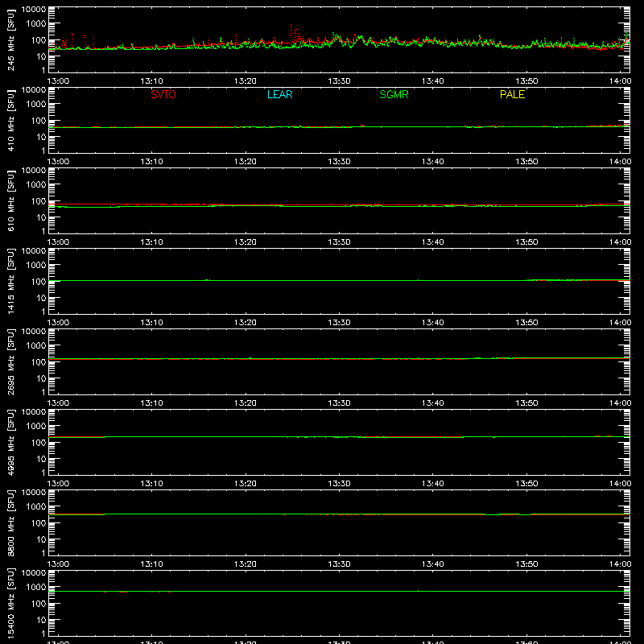Select the 610 MHz [SFU] axis title

pyautogui.click(x=10, y=200)
